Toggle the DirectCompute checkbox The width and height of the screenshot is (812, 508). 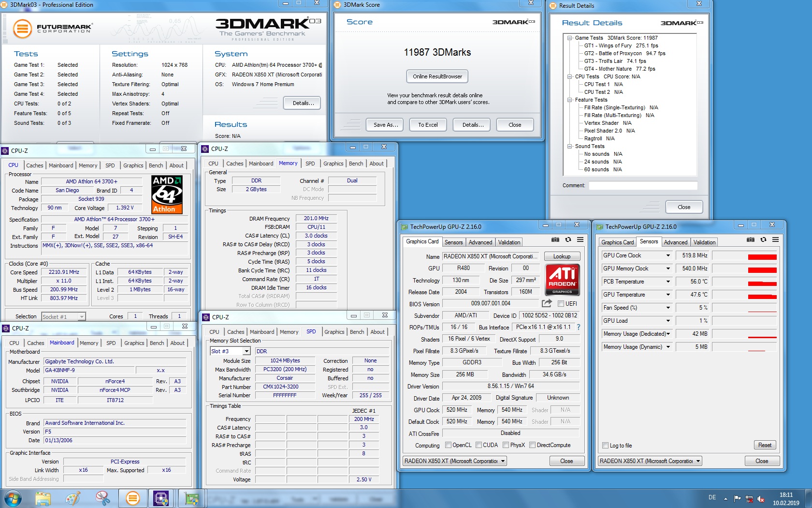(532, 445)
